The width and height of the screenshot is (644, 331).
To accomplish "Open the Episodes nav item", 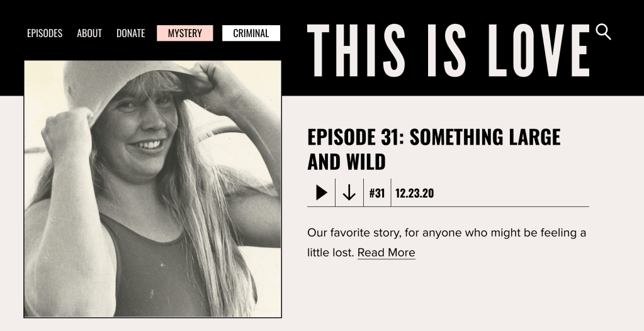I will 45,33.
